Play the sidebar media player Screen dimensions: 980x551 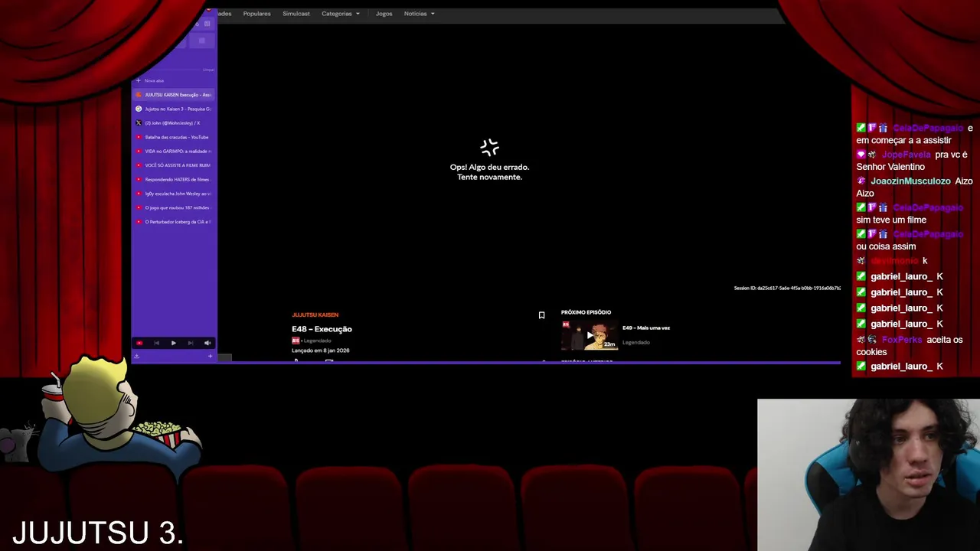(x=173, y=343)
